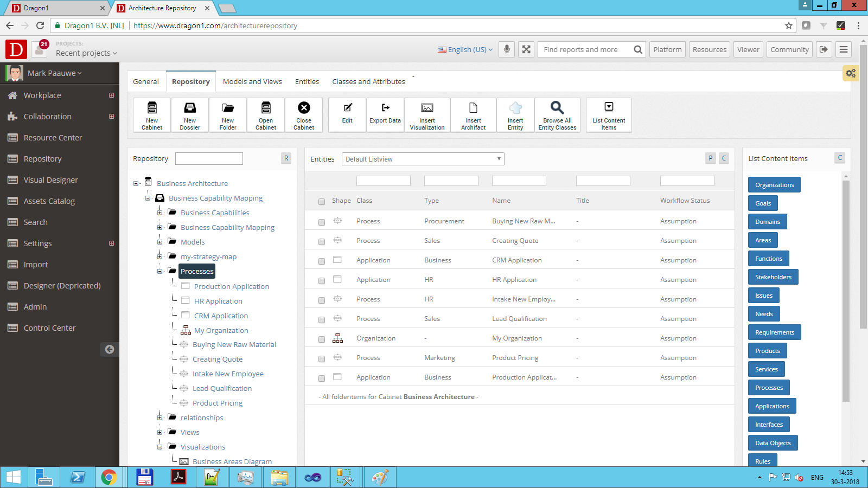The height and width of the screenshot is (488, 868).
Task: Click the Dragon1 red logo
Action: pos(16,49)
